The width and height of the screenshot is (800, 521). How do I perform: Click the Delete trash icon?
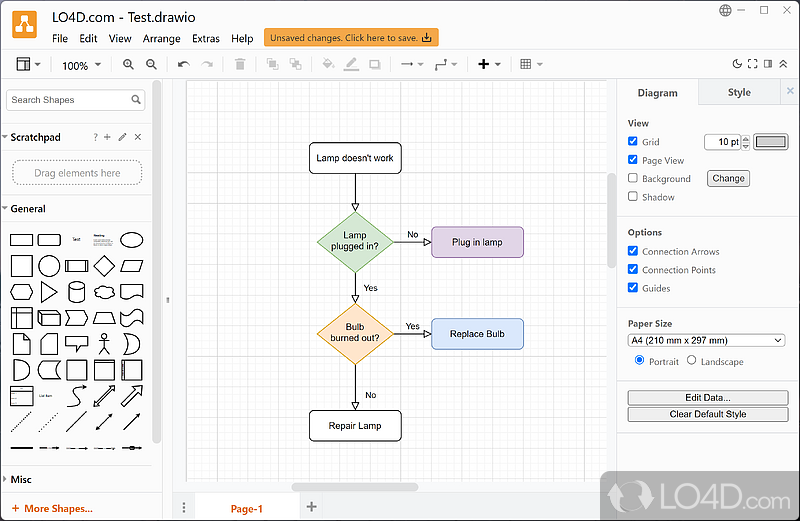(x=240, y=64)
